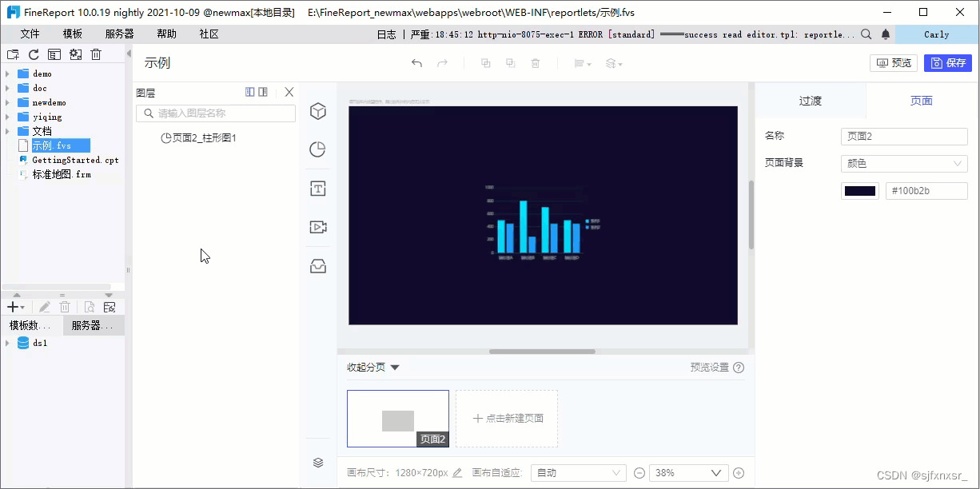Edit the page name field 页面2
980x489 pixels.
click(904, 137)
